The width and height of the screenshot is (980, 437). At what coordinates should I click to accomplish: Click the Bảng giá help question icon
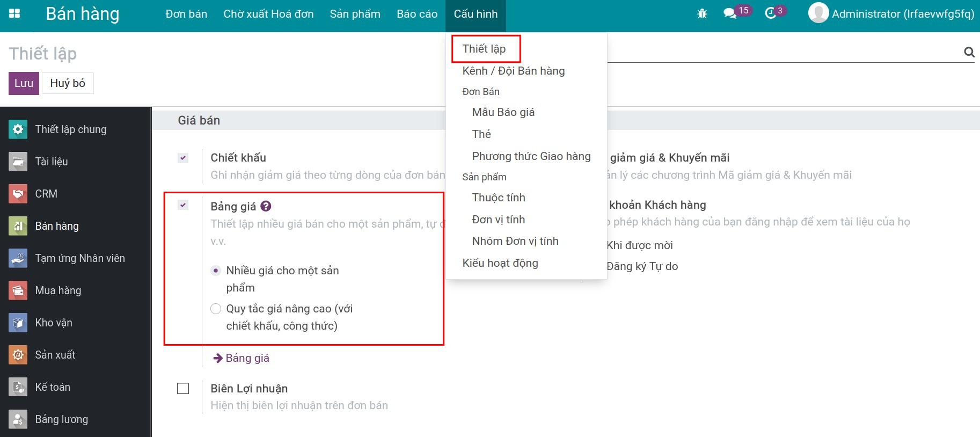266,206
